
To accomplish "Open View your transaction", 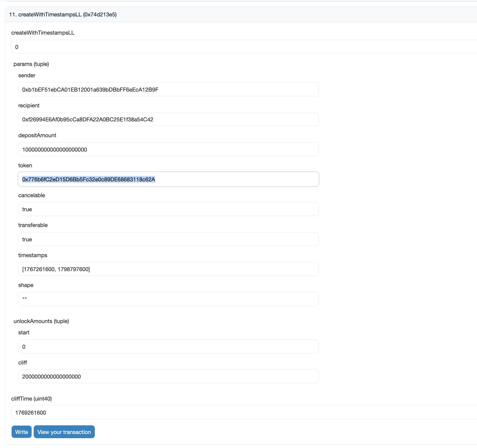I will [x=64, y=432].
